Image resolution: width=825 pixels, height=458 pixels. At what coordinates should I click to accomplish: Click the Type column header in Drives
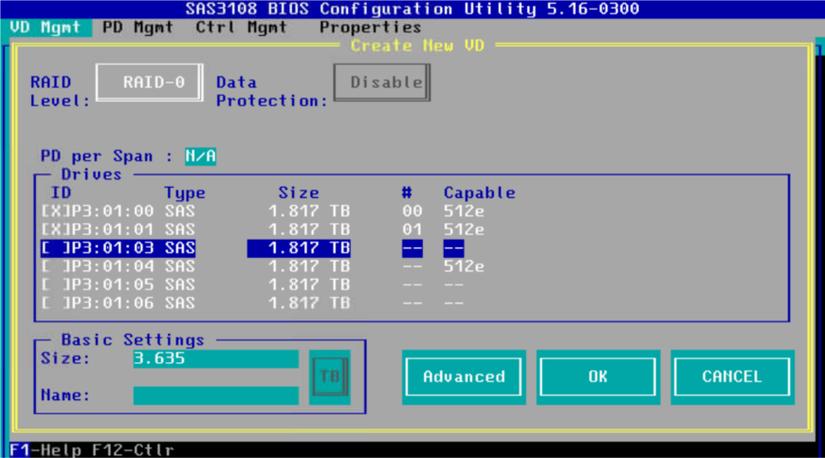[x=185, y=193]
